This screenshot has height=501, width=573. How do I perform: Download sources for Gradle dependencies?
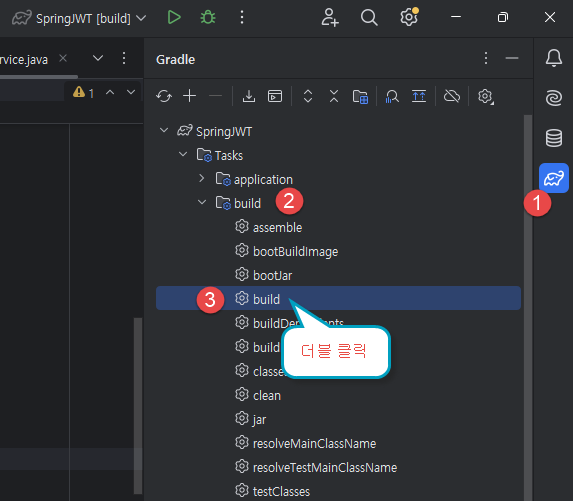pos(249,96)
